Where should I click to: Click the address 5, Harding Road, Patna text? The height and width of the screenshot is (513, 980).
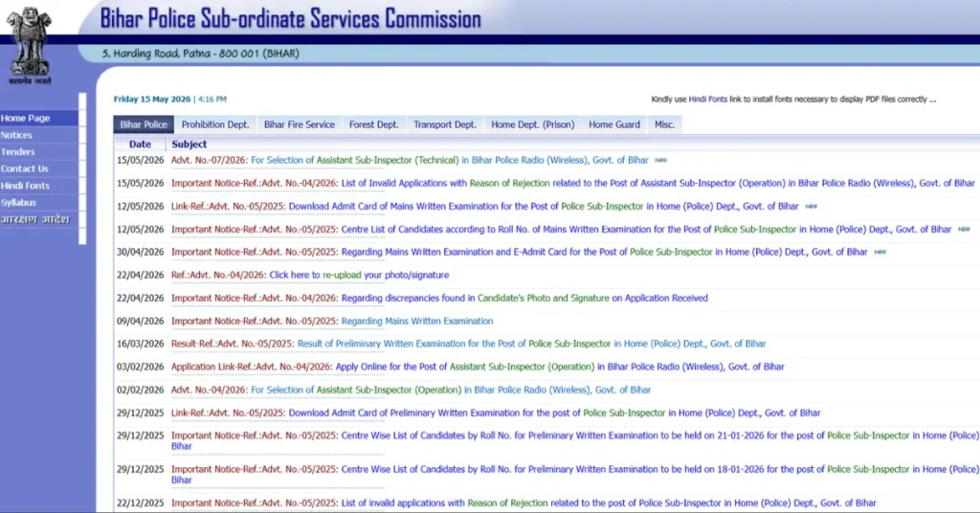(201, 54)
